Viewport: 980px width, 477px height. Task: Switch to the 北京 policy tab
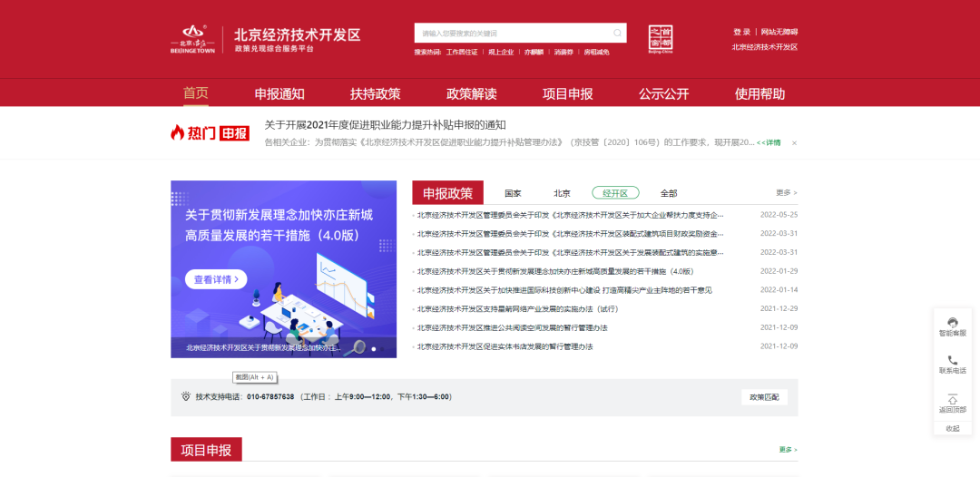[562, 193]
